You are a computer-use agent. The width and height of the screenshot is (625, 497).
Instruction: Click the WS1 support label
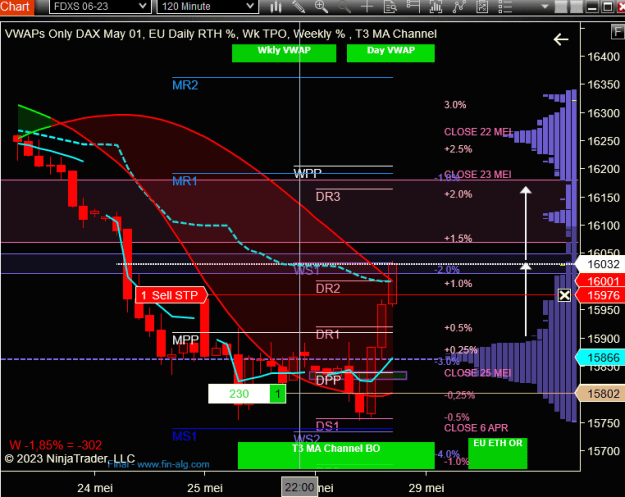(306, 271)
